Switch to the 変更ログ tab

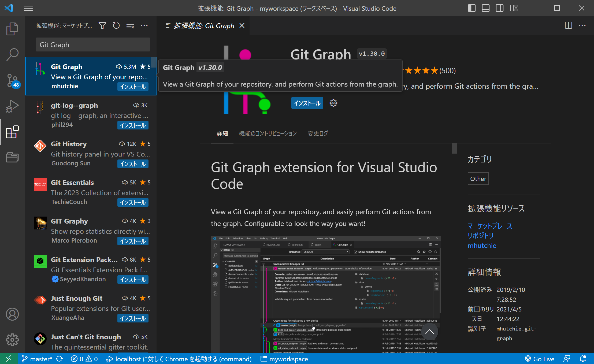point(318,133)
